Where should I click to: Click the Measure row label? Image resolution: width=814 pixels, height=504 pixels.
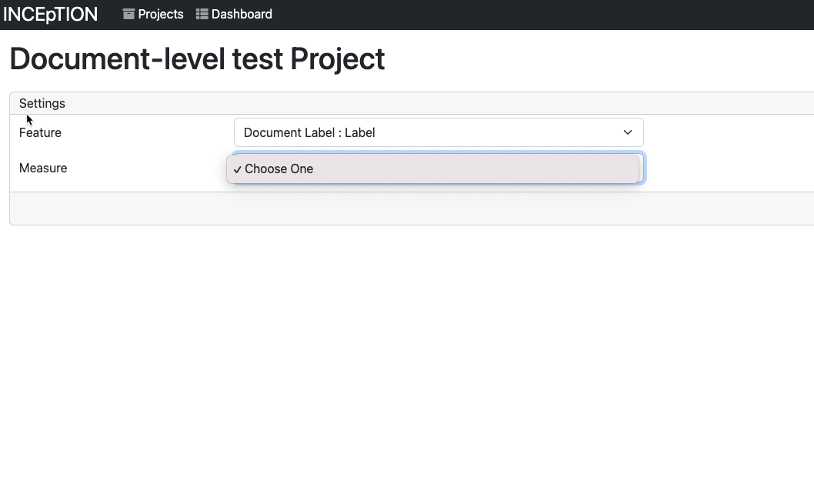click(x=42, y=168)
